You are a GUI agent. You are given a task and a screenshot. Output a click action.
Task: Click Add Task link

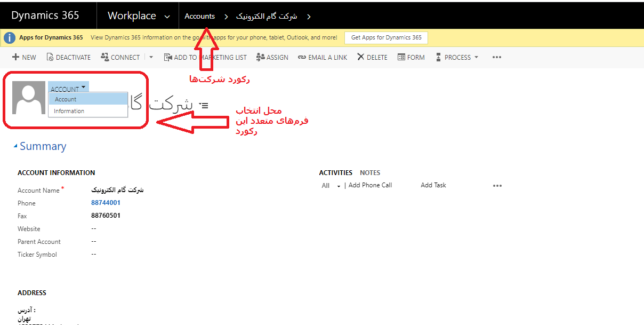(x=433, y=185)
